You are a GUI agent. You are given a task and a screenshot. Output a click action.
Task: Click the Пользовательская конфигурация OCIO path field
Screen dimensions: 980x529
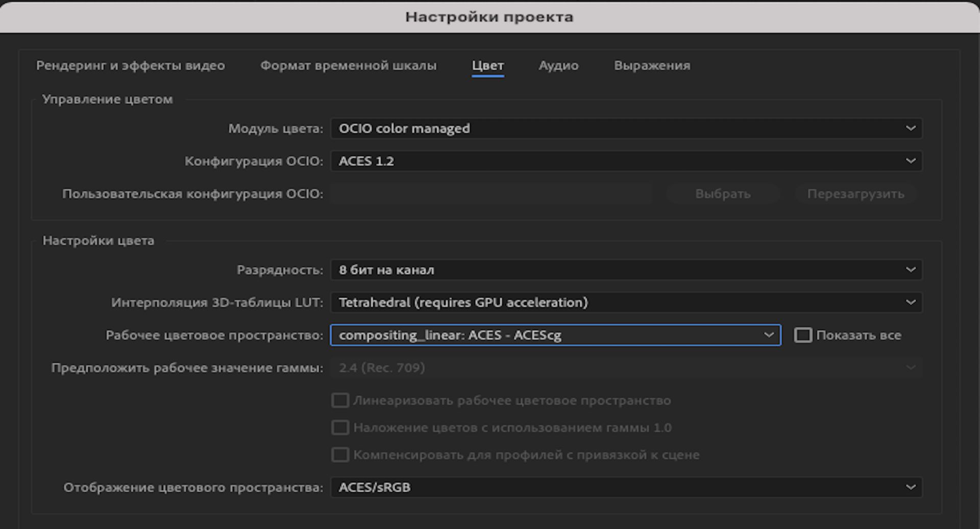pyautogui.click(x=491, y=194)
